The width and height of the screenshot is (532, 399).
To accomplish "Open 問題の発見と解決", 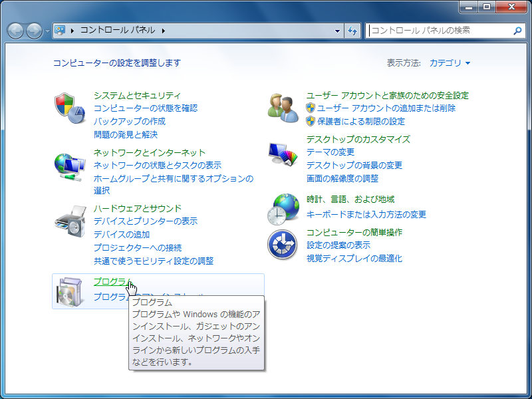I will pyautogui.click(x=126, y=135).
